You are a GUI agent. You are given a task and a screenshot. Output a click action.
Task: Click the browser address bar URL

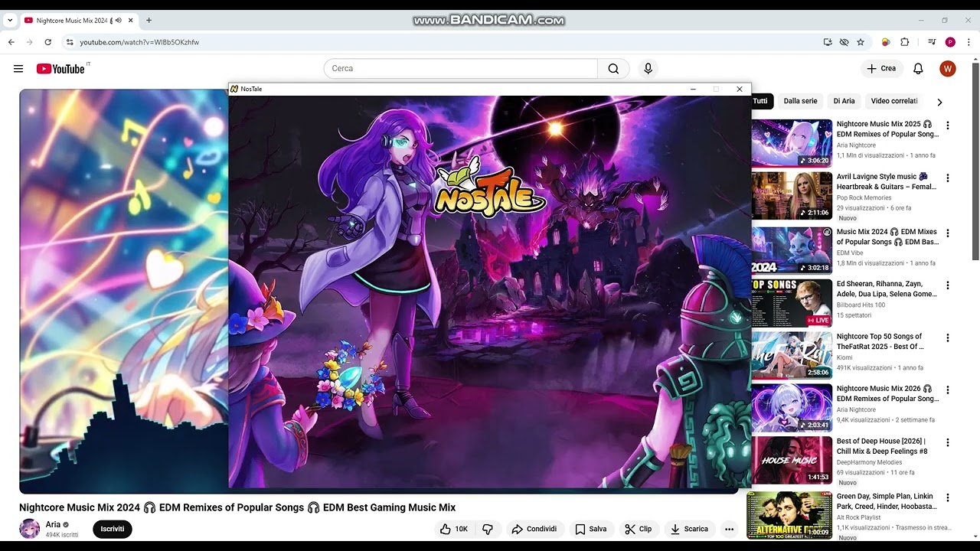[x=139, y=42]
